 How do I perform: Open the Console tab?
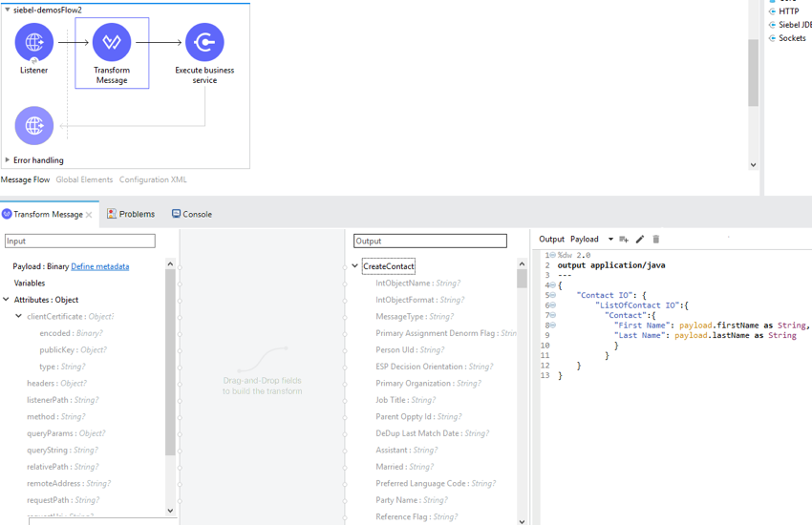click(x=191, y=214)
